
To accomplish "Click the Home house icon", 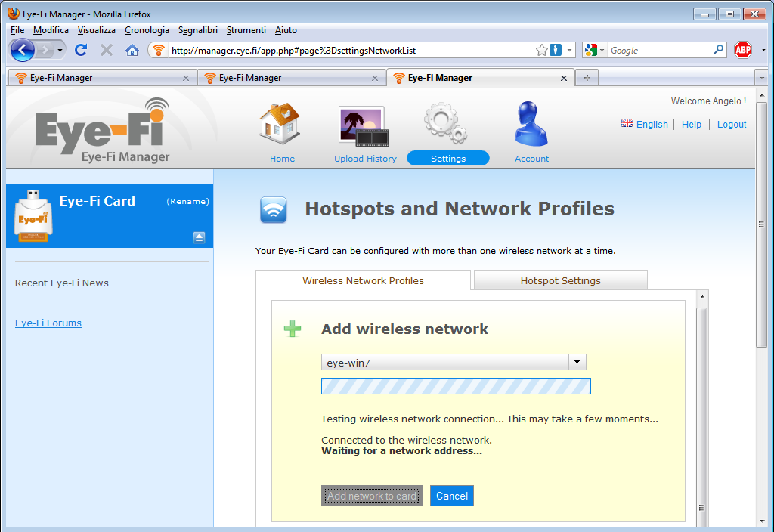I will pyautogui.click(x=280, y=123).
